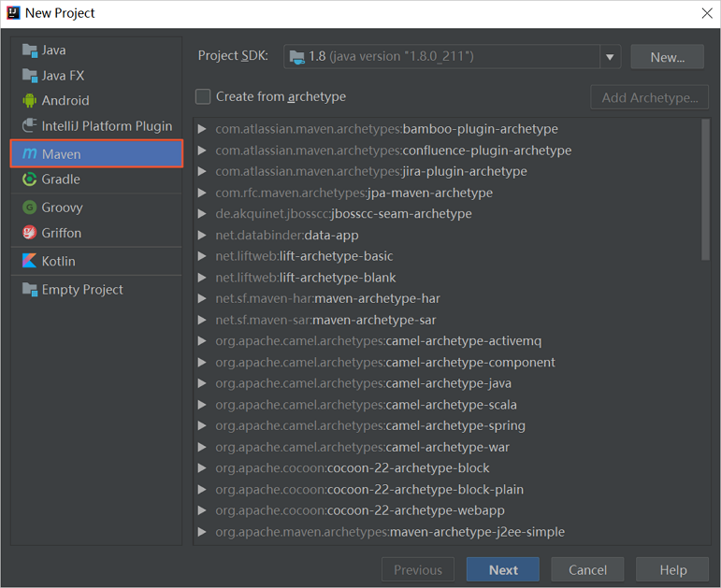Select cocoon-22-archetype-block row text

[x=353, y=468]
